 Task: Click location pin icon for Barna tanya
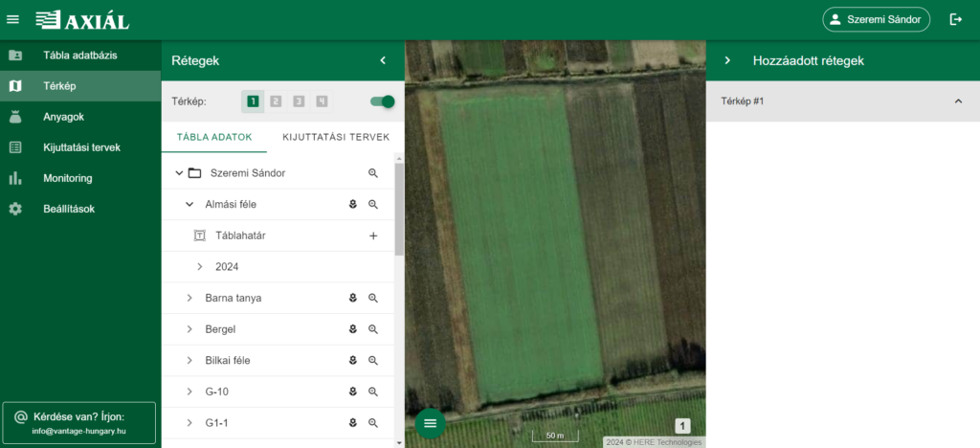coord(352,299)
